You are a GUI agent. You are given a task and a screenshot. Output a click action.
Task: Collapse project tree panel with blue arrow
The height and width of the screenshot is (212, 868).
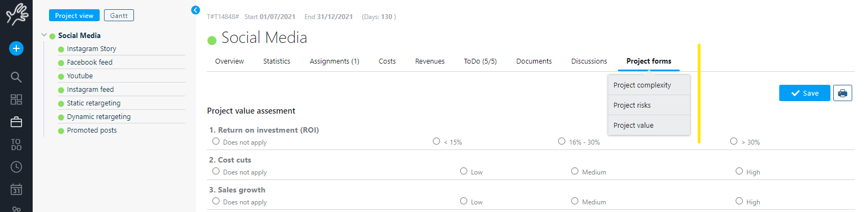pos(195,10)
